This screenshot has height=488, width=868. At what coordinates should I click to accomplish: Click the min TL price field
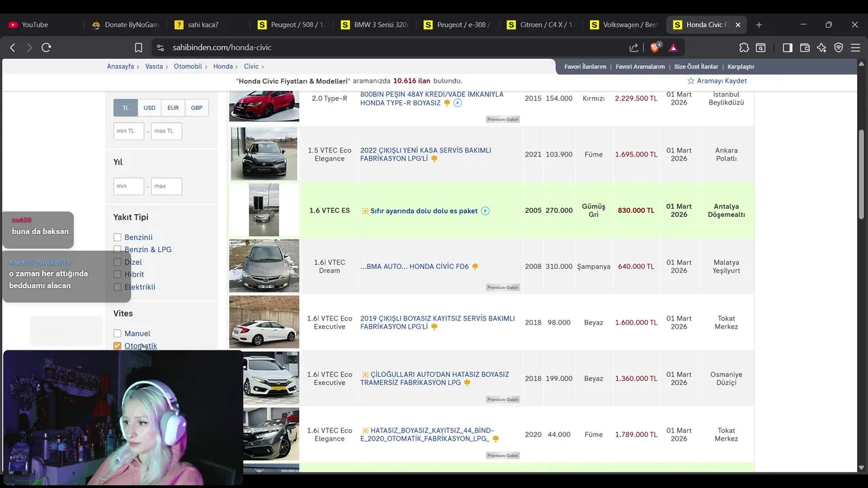pos(129,131)
